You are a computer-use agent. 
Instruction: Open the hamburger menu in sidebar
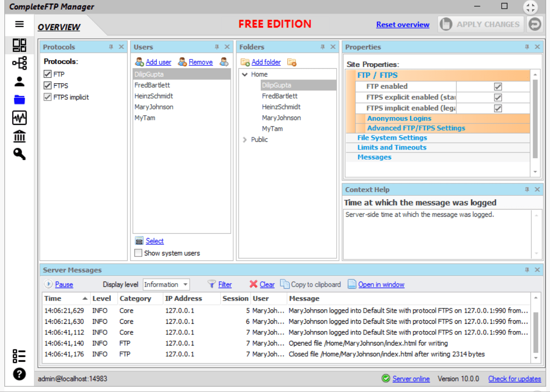pyautogui.click(x=19, y=24)
